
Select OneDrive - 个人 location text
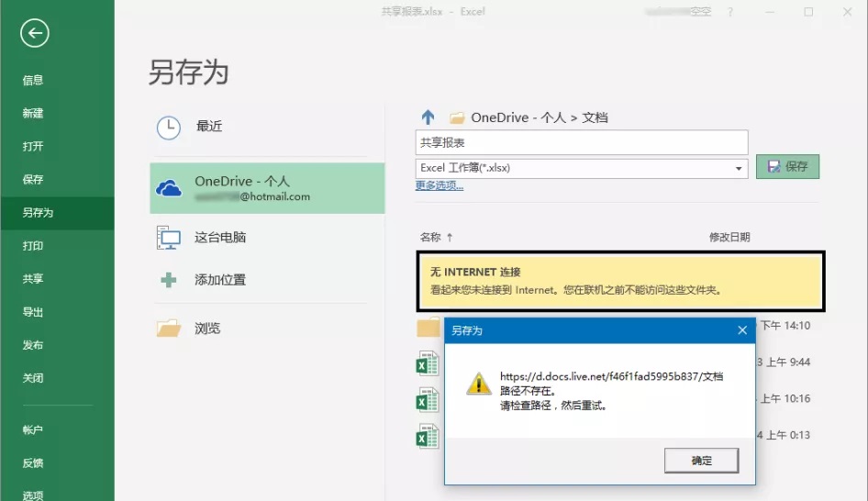pyautogui.click(x=242, y=181)
